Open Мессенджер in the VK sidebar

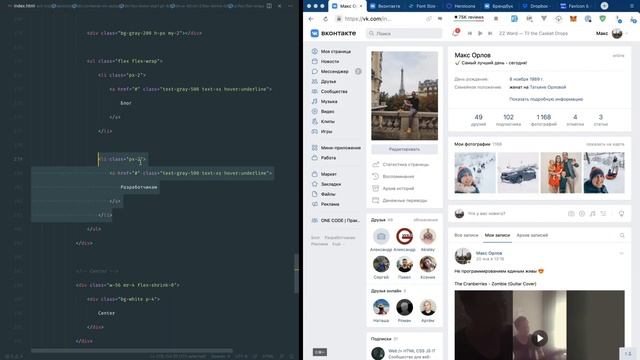(x=335, y=71)
